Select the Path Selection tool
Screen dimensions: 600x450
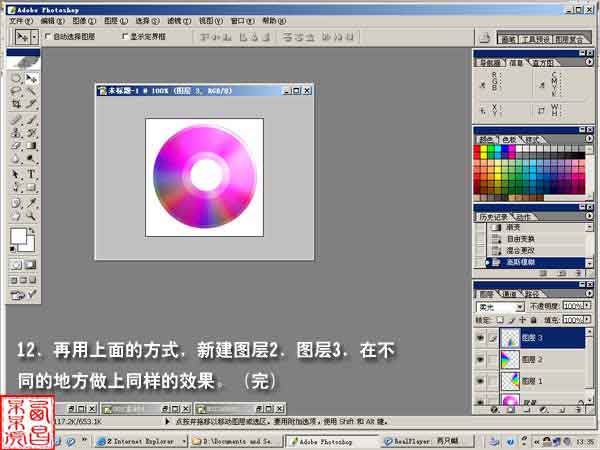click(16, 174)
